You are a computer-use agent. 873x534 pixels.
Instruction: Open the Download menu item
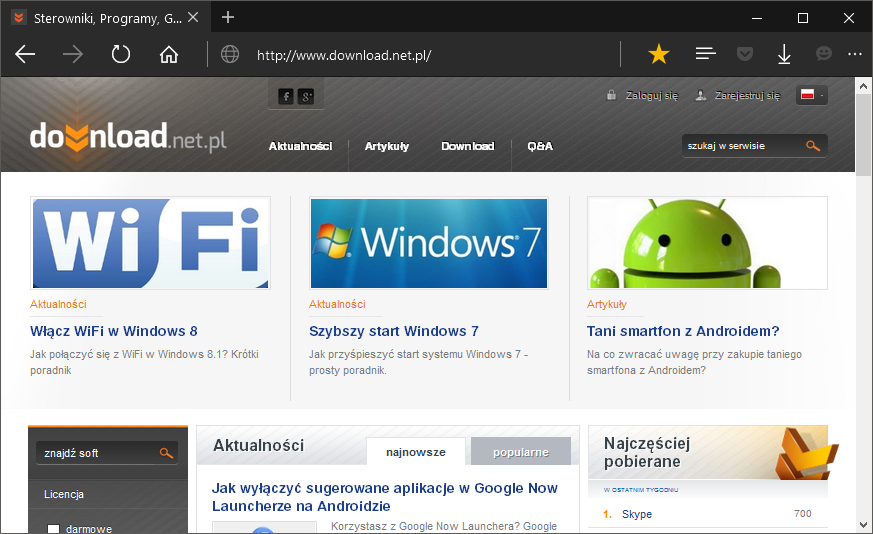[x=468, y=146]
